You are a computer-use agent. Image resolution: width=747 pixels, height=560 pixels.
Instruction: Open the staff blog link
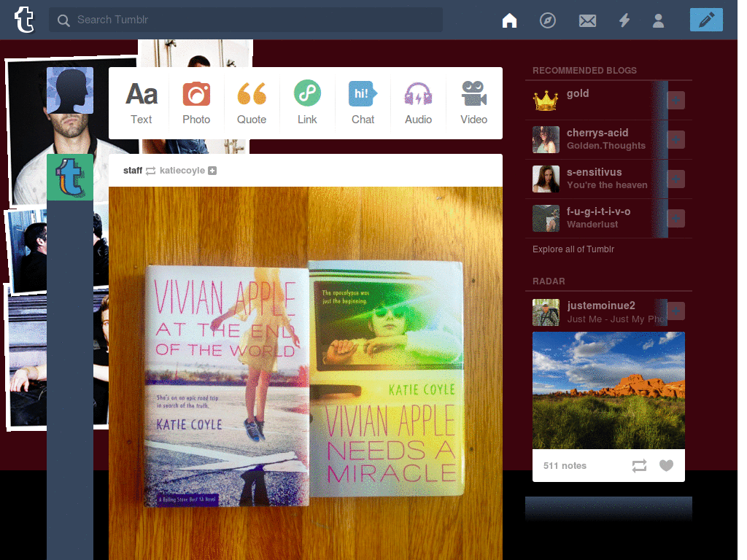(133, 171)
